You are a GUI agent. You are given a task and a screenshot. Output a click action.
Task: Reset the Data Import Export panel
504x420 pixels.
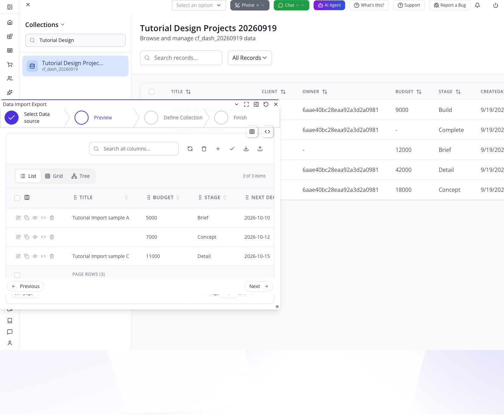pyautogui.click(x=266, y=104)
